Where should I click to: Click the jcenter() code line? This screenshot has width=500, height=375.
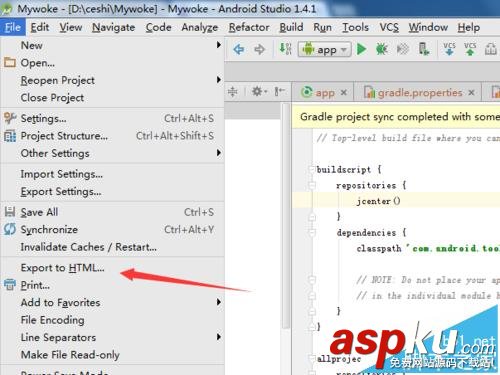click(x=378, y=201)
